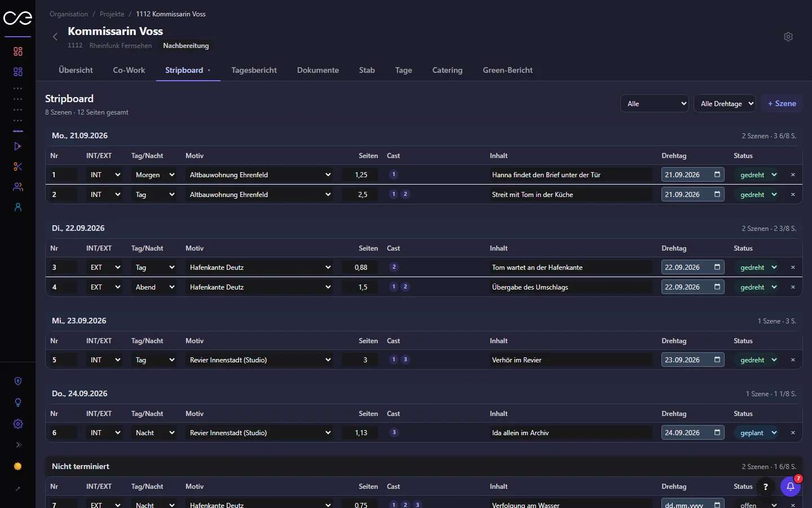Open Motiv dropdown for scene 5
This screenshot has height=508, width=812.
pos(259,360)
